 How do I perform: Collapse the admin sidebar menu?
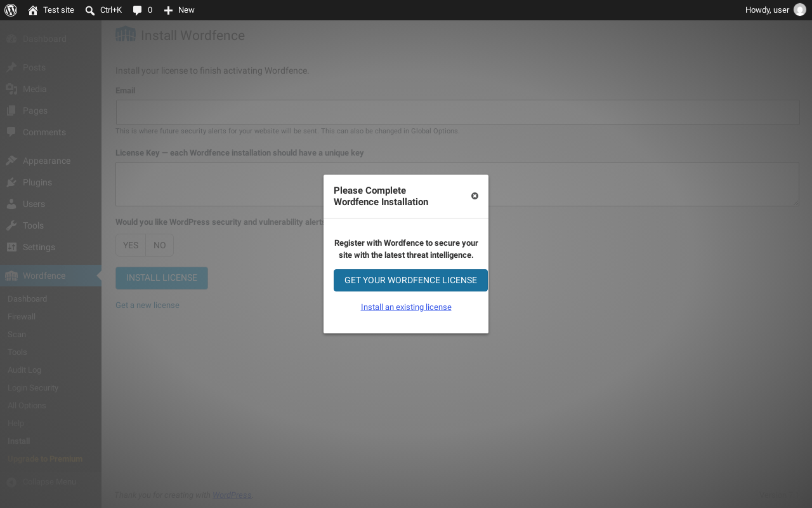pos(51,482)
